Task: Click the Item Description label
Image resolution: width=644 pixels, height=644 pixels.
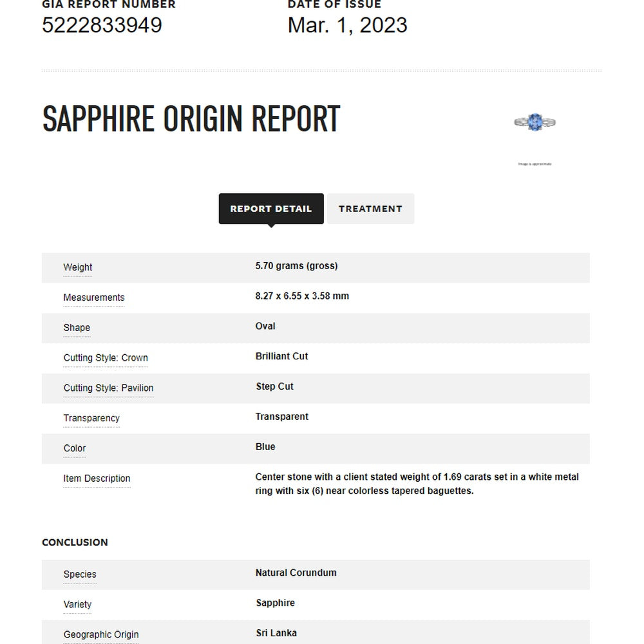Action: coord(97,478)
